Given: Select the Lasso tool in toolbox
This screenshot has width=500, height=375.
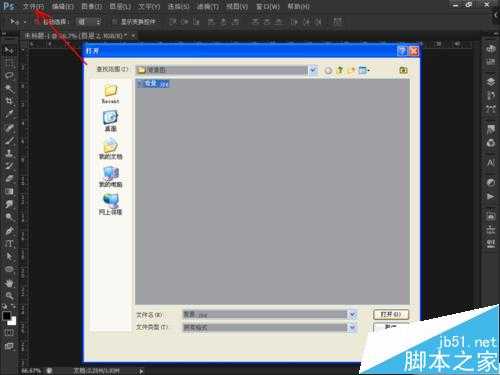Looking at the screenshot, I should (x=9, y=75).
